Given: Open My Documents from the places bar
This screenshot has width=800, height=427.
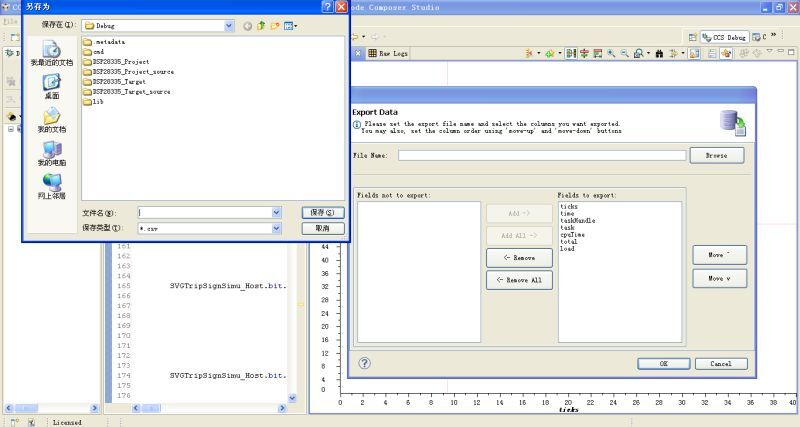Looking at the screenshot, I should (52, 119).
